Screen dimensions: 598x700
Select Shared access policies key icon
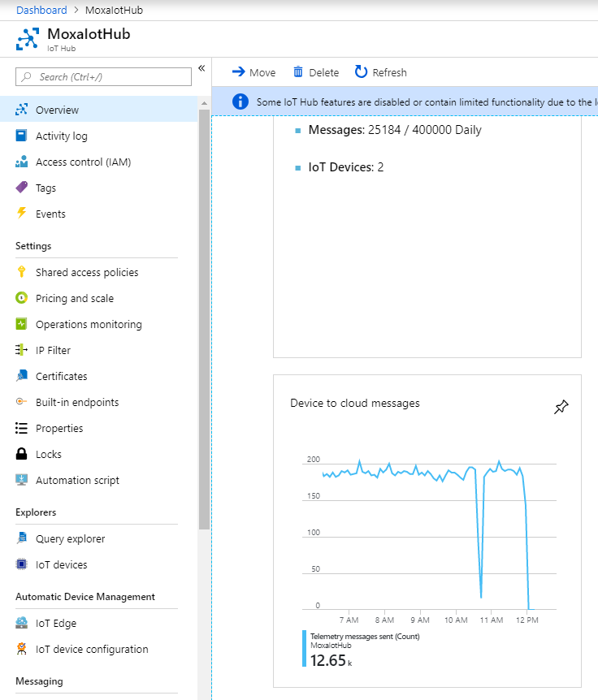click(22, 272)
